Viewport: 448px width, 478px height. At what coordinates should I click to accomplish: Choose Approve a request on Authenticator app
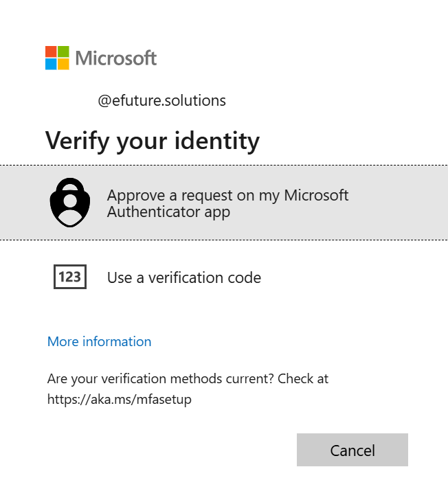[x=224, y=203]
